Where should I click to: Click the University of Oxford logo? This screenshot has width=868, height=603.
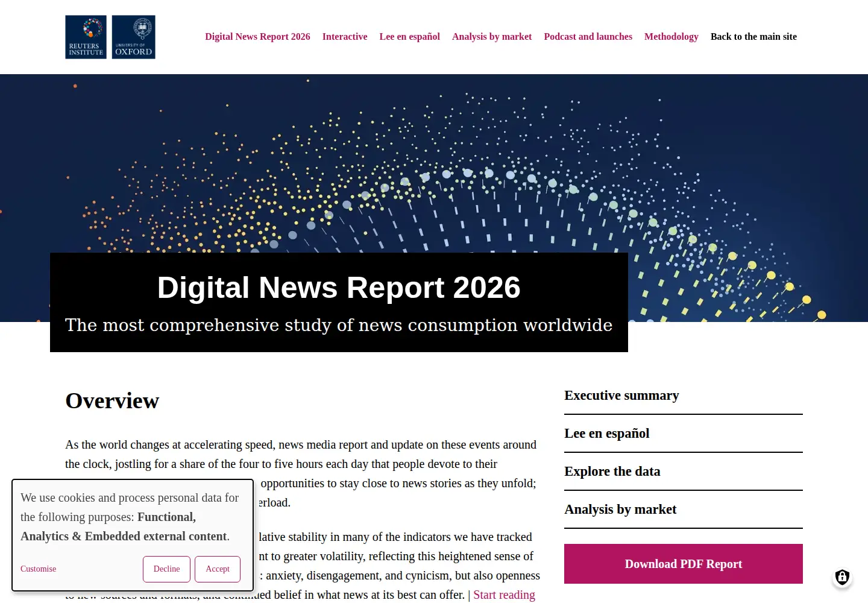[134, 37]
